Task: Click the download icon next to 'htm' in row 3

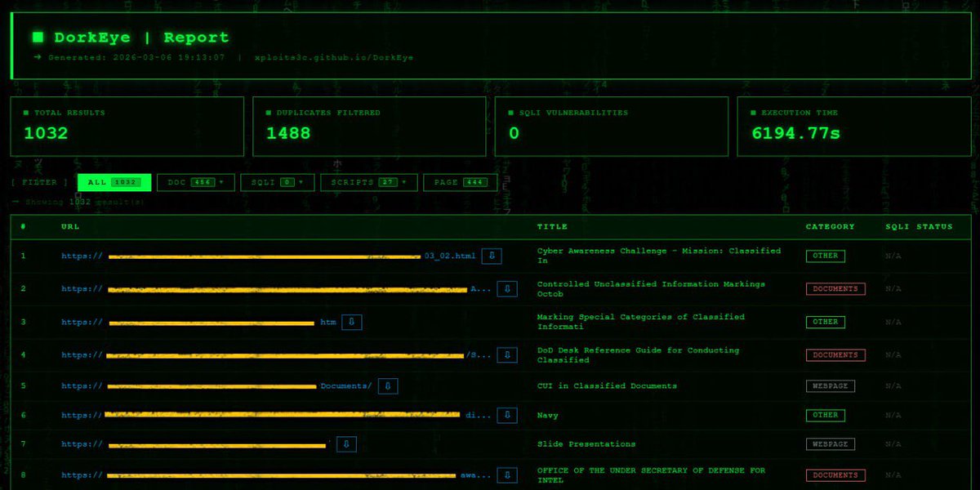Action: click(x=351, y=322)
